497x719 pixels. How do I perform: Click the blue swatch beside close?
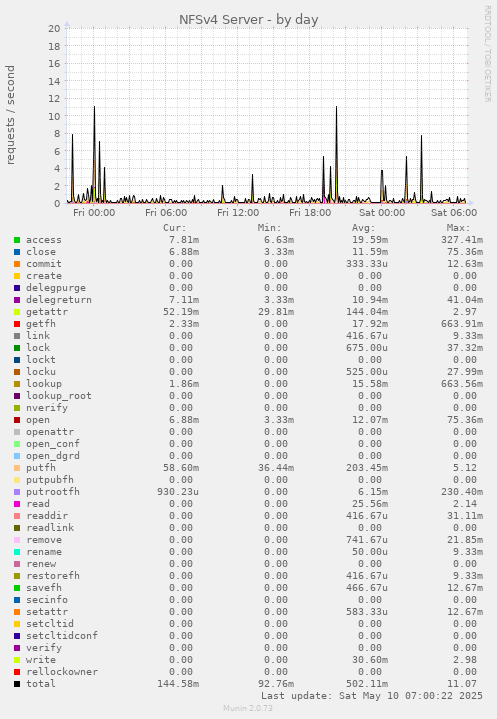17,252
